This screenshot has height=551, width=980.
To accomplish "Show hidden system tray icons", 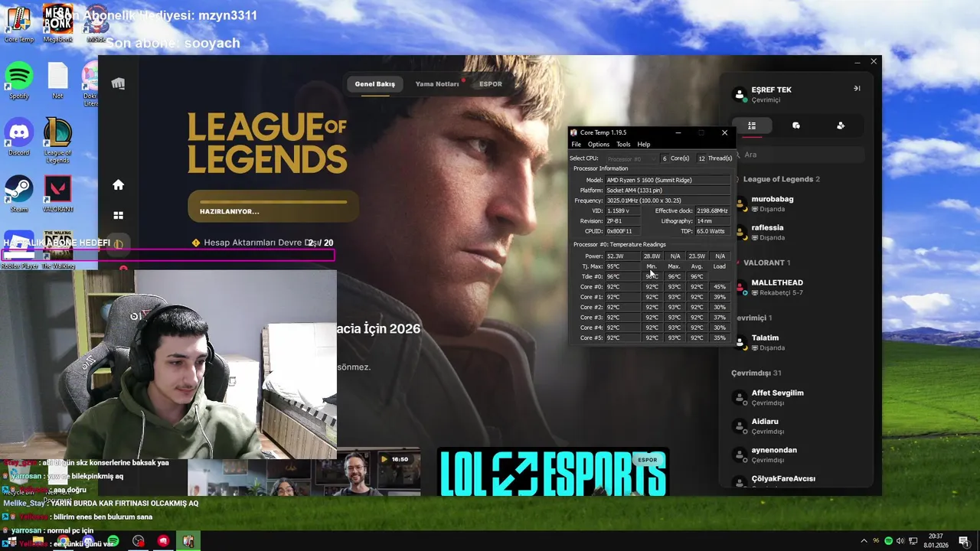I will [x=864, y=541].
